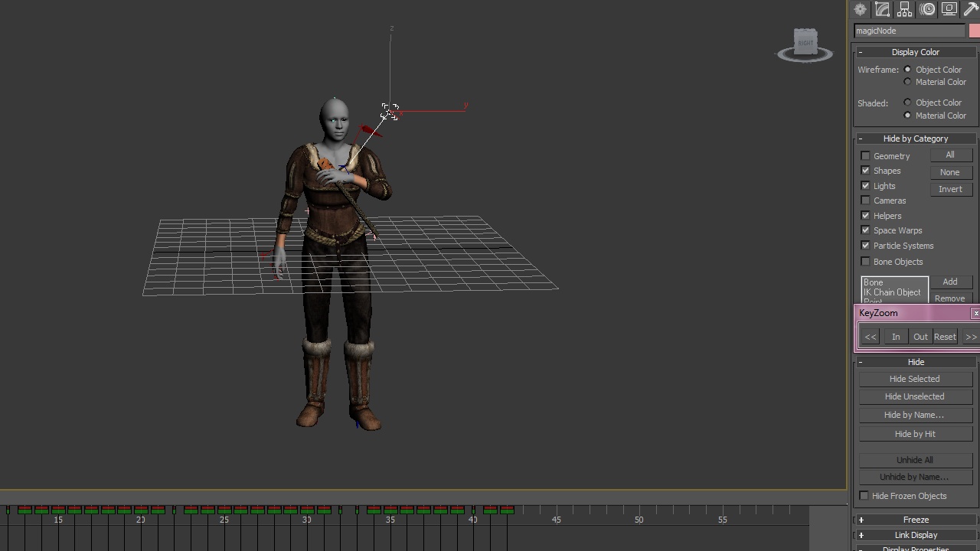The image size is (980, 551).
Task: Expand the Link Display rollout
Action: (916, 535)
